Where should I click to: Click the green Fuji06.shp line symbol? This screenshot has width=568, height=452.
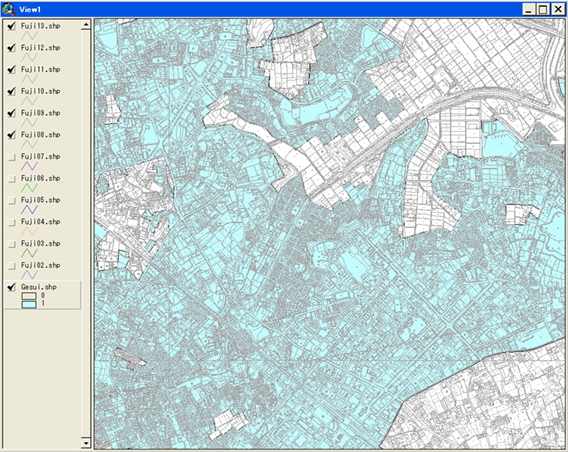(x=29, y=188)
